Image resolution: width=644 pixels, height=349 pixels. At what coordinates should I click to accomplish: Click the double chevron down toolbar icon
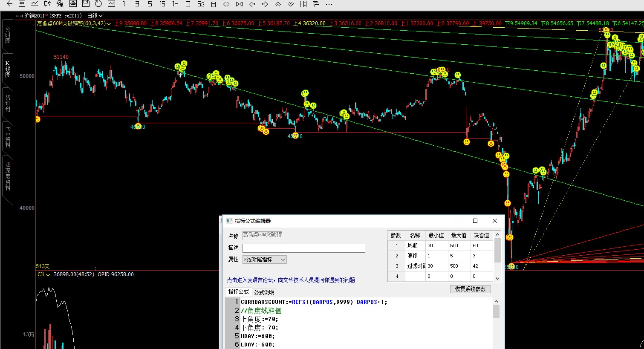click(291, 4)
